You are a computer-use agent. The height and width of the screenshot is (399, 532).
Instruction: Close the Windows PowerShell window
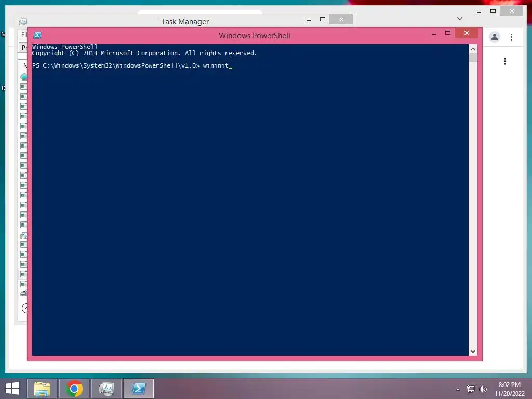click(467, 33)
